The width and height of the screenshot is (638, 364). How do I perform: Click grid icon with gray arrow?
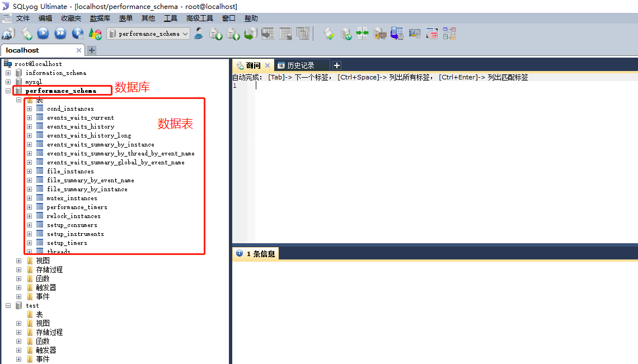click(268, 34)
